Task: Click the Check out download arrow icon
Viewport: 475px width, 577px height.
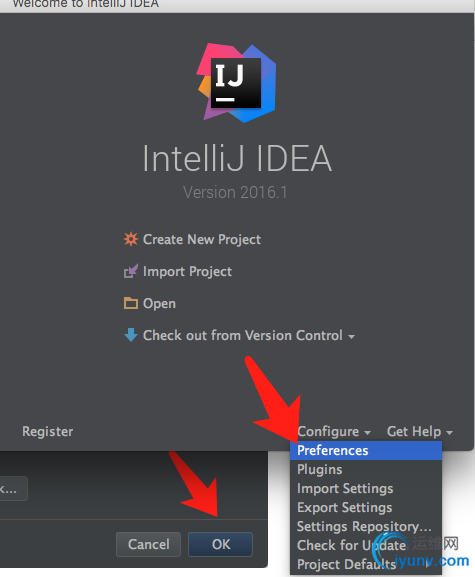Action: (131, 335)
